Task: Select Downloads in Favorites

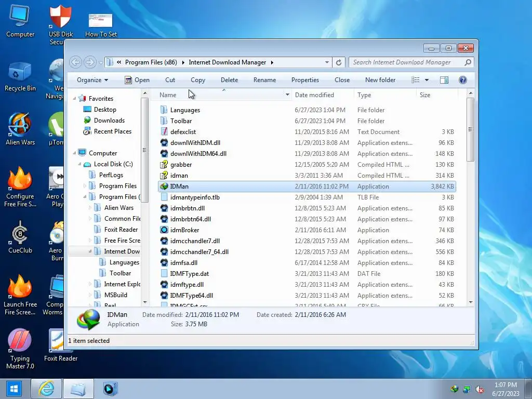Action: tap(109, 121)
